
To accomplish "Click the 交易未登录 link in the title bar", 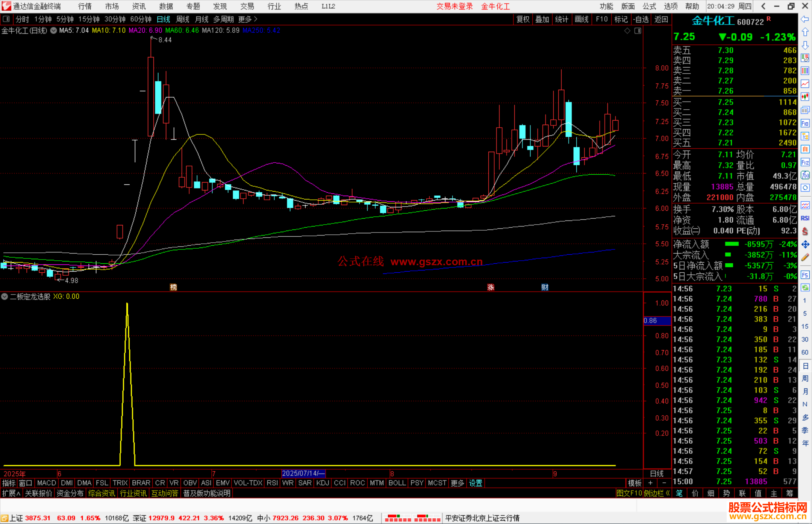I will pos(455,6).
